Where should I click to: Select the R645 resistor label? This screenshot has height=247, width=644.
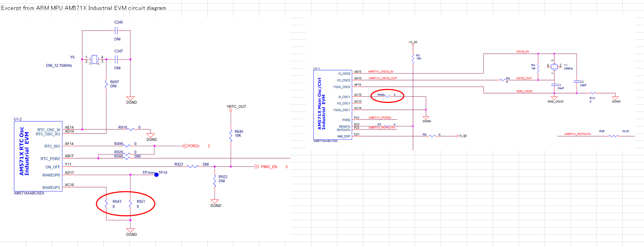pyautogui.click(x=239, y=131)
